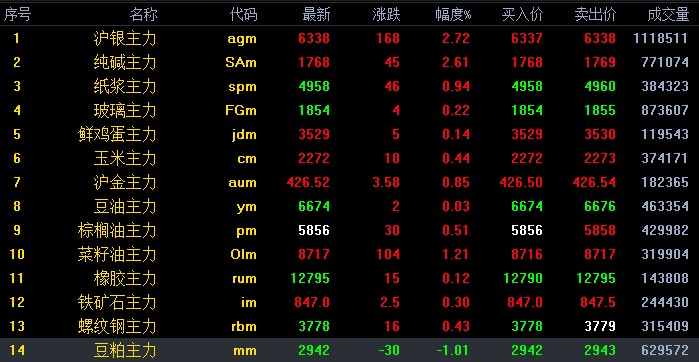Click the code pm
This screenshot has width=699, height=362.
[247, 231]
